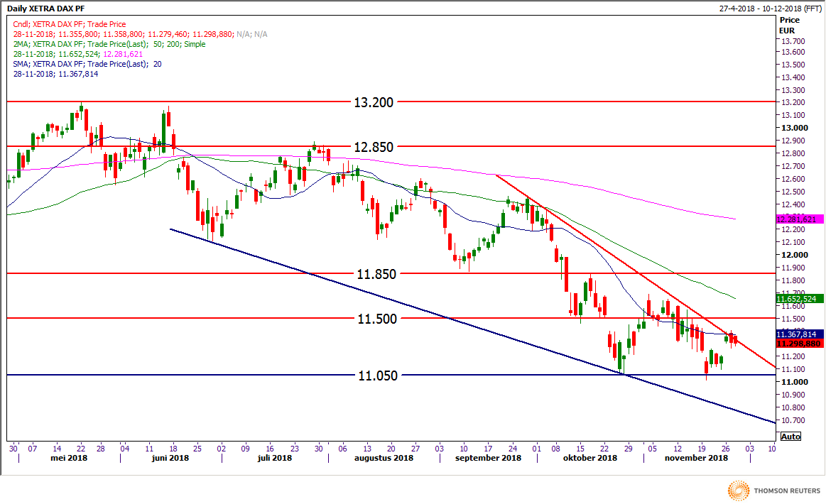826x504 pixels.
Task: Click the Auto scale button
Action: [790, 437]
